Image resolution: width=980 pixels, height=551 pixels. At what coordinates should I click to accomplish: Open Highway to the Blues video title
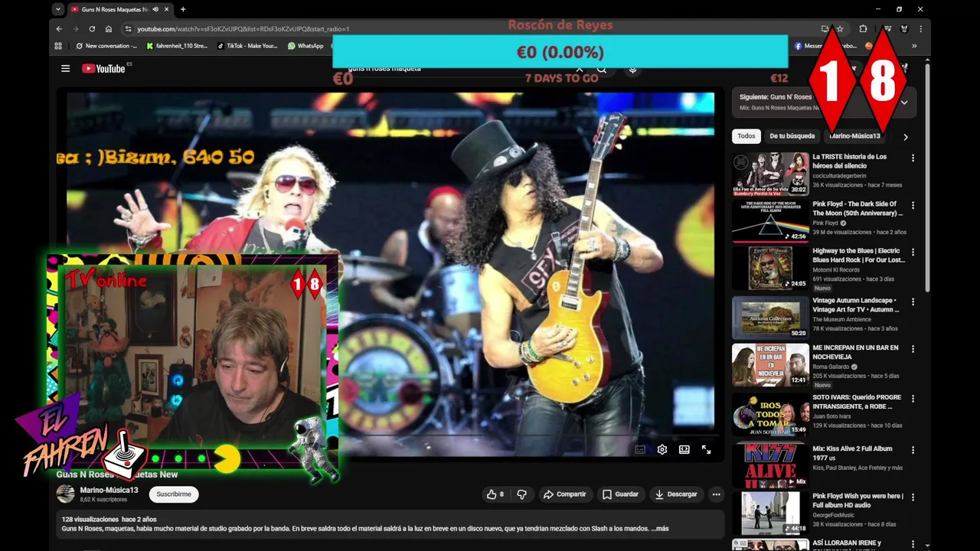(x=858, y=256)
